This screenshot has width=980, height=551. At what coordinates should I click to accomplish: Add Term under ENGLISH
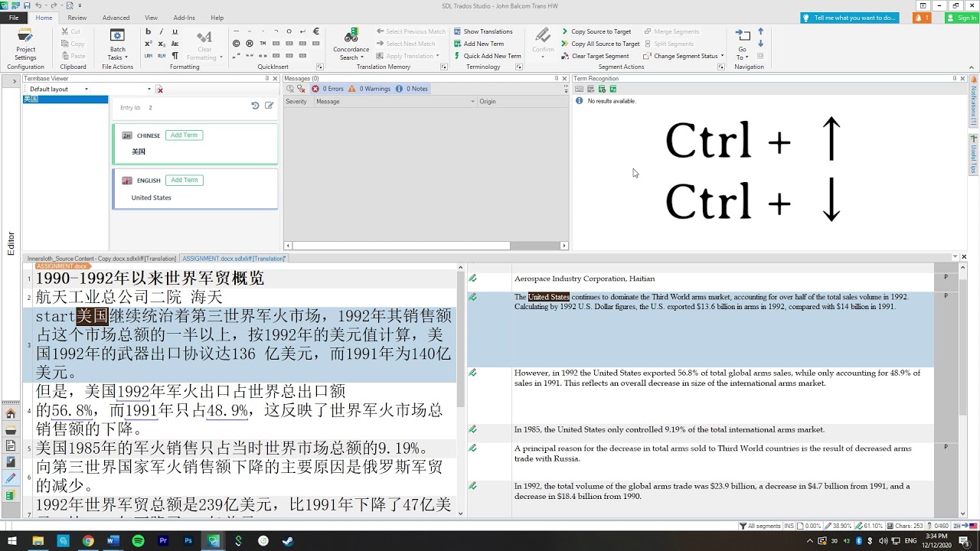[x=184, y=180]
